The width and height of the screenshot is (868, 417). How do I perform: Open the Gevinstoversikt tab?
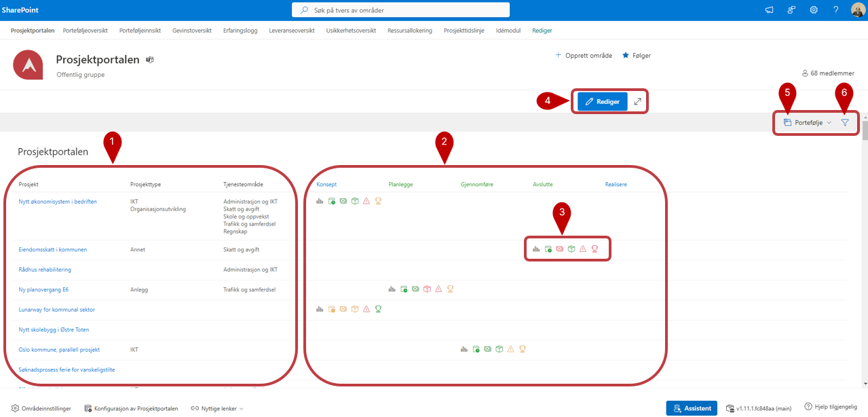(192, 31)
